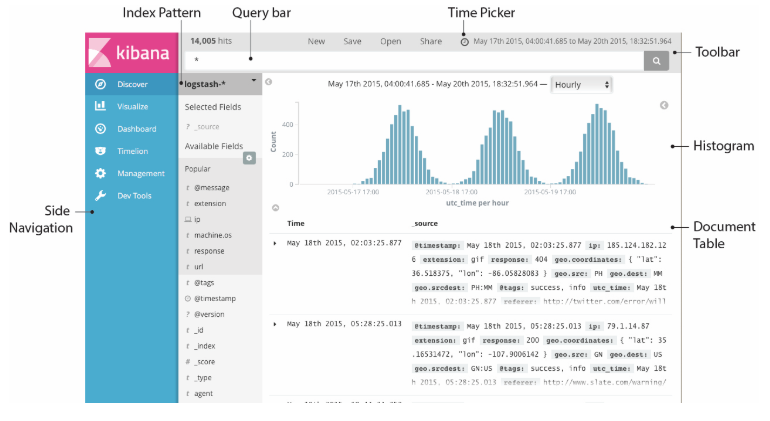The height and width of the screenshot is (421, 770).
Task: Open Dev Tools via the wrench icon
Action: click(100, 196)
